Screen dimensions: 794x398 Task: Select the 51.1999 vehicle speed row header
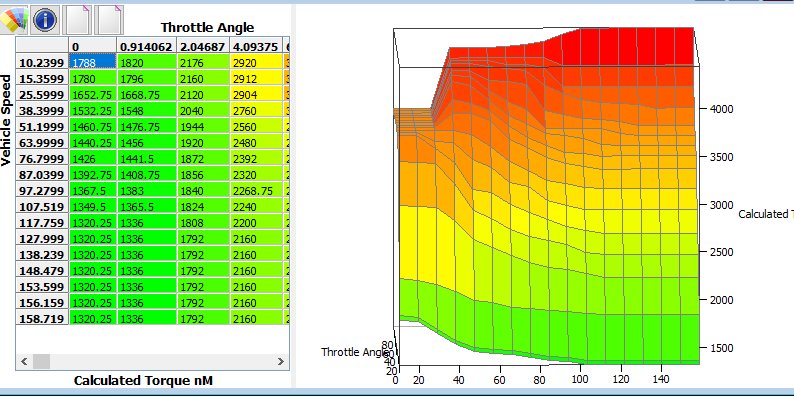pyautogui.click(x=42, y=127)
